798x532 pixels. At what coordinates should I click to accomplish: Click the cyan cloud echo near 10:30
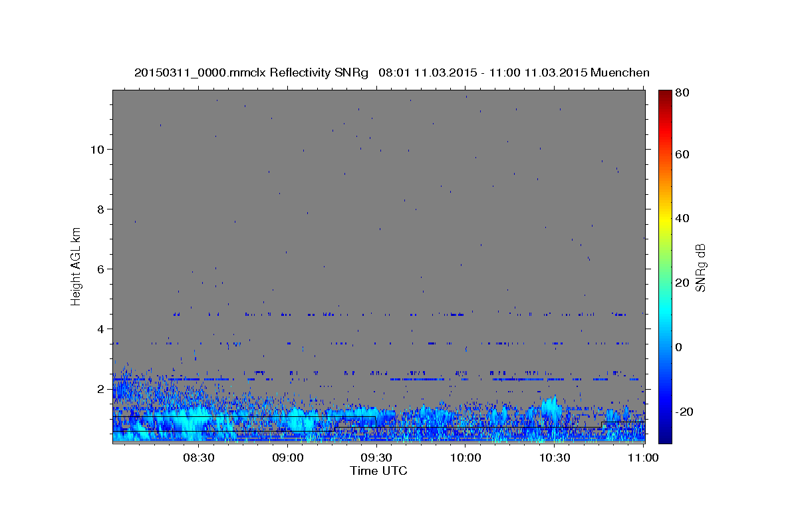551,407
